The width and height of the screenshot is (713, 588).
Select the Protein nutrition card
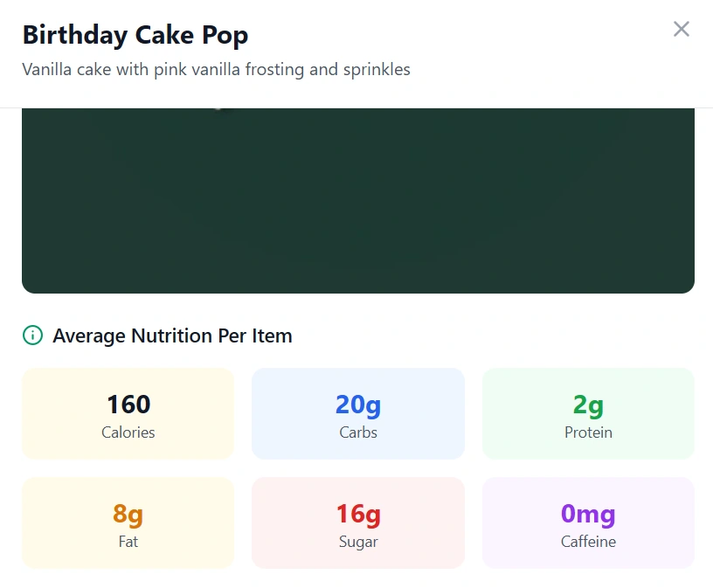(x=587, y=413)
